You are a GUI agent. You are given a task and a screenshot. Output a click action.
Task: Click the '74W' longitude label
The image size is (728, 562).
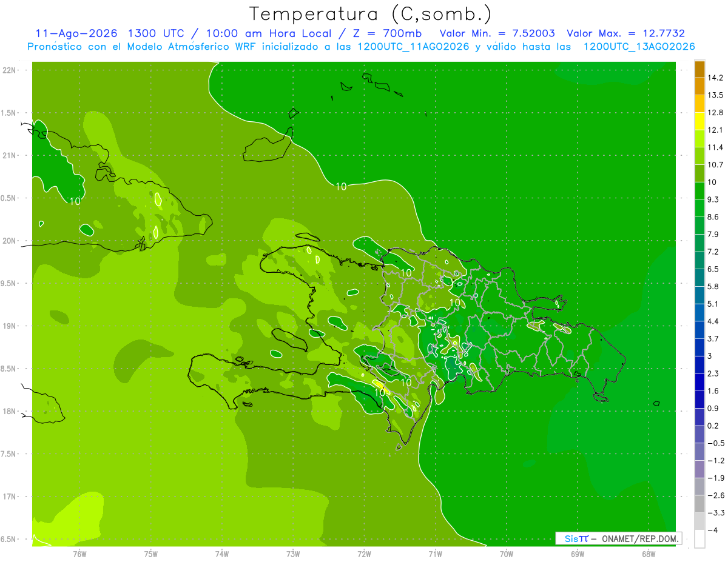[221, 554]
